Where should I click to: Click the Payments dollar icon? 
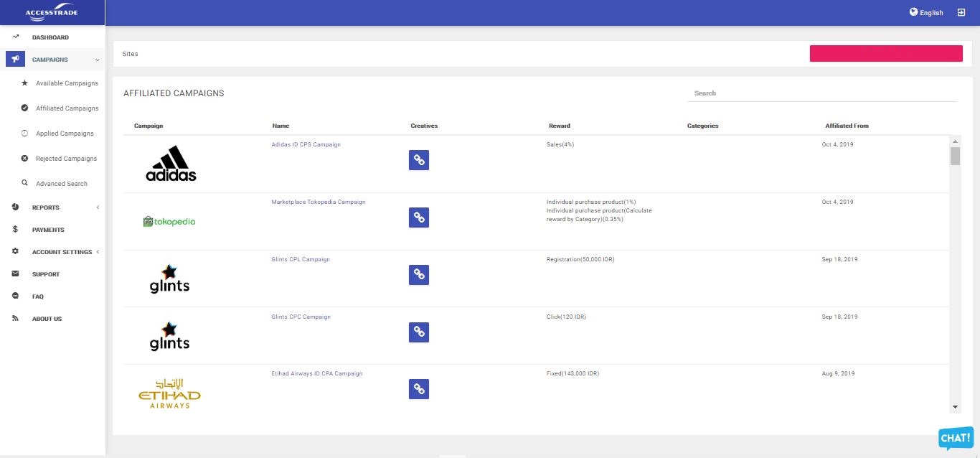pyautogui.click(x=16, y=230)
